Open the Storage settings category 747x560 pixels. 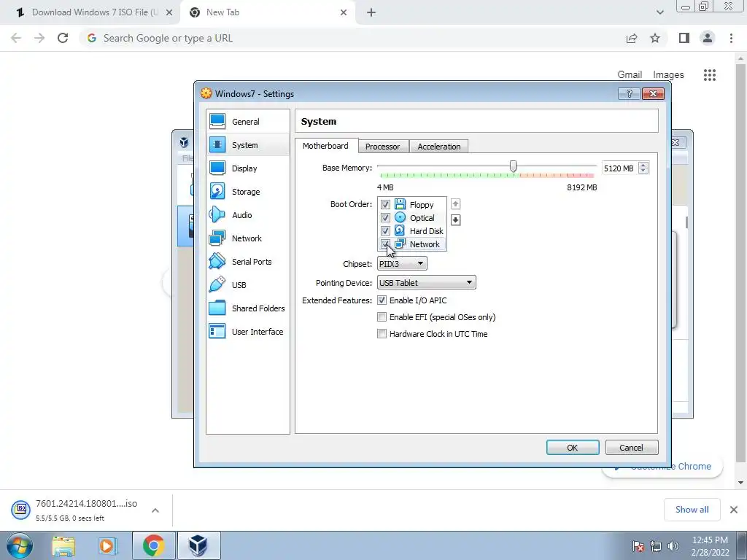pos(248,192)
